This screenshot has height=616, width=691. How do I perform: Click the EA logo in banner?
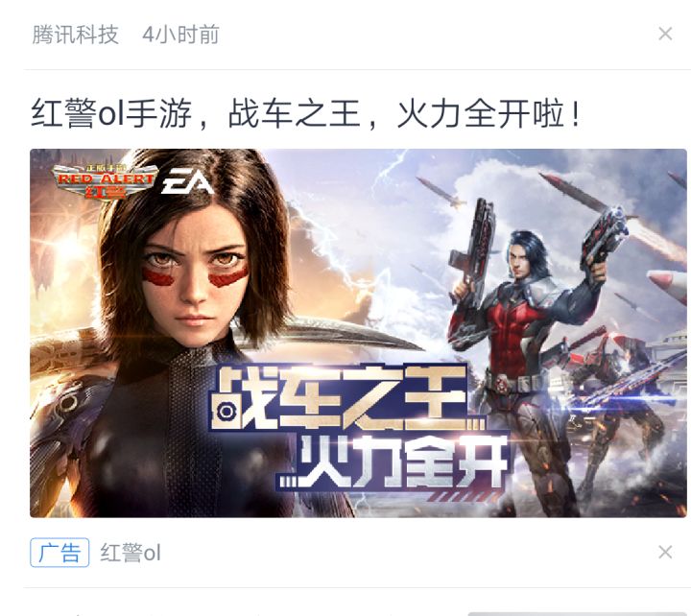(187, 180)
